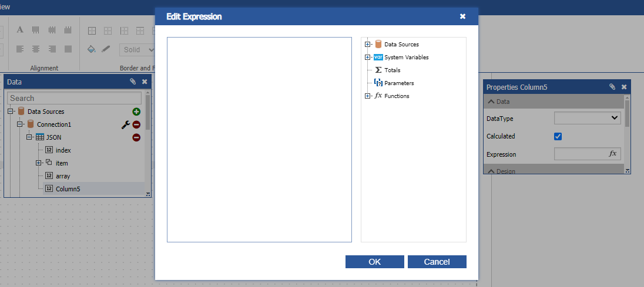Uncheck the Calculated checkbox
The height and width of the screenshot is (287, 644).
(x=558, y=136)
